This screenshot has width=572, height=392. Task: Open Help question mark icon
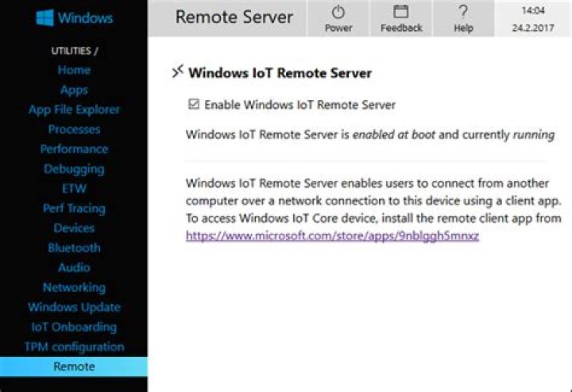(463, 12)
